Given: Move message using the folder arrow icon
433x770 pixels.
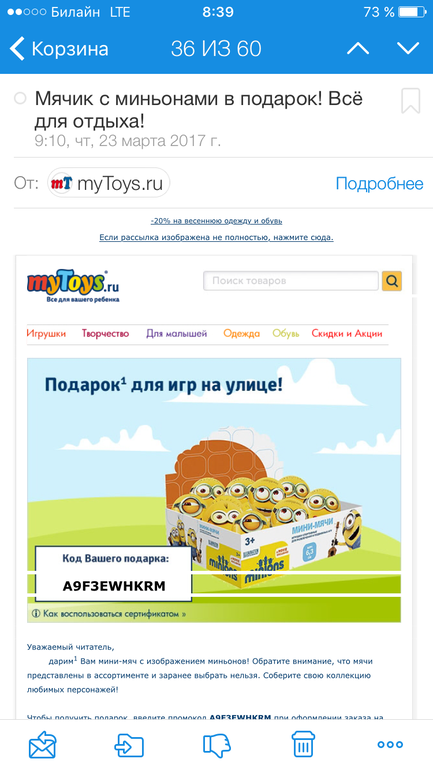Looking at the screenshot, I should tap(129, 744).
